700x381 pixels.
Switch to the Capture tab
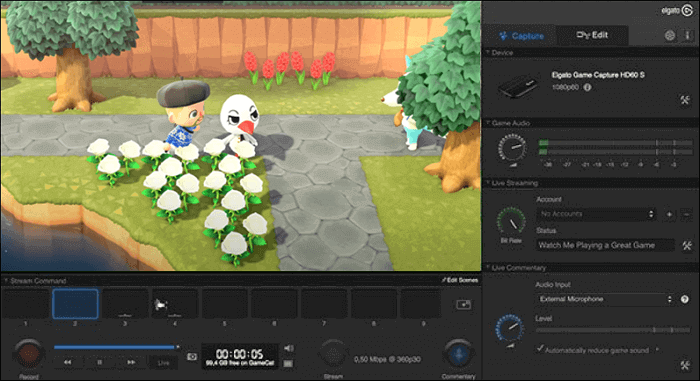pyautogui.click(x=521, y=35)
